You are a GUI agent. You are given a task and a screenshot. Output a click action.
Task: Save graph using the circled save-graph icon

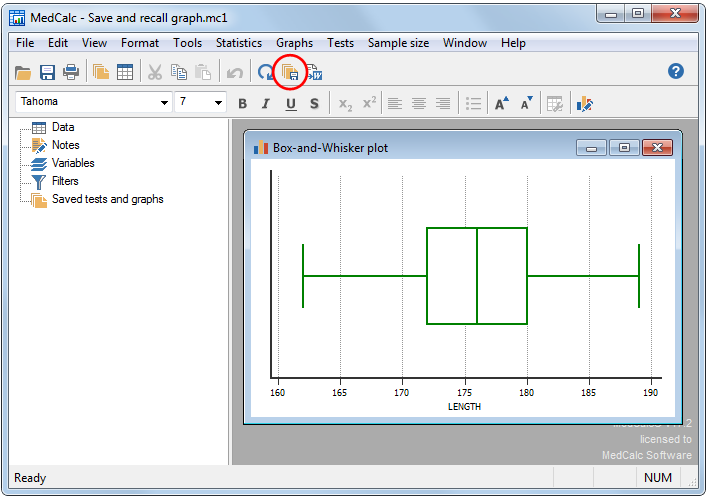tap(290, 72)
